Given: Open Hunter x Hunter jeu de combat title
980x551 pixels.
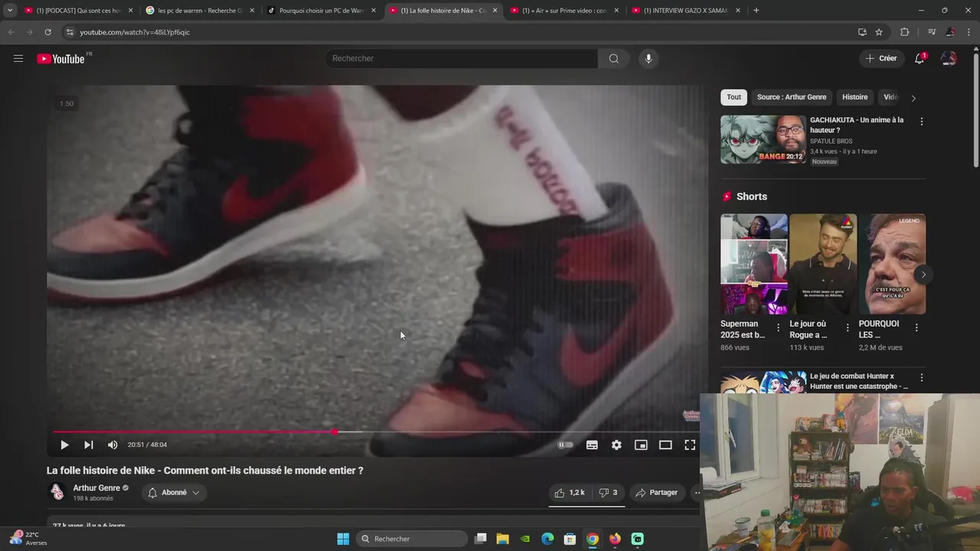Looking at the screenshot, I should (859, 381).
